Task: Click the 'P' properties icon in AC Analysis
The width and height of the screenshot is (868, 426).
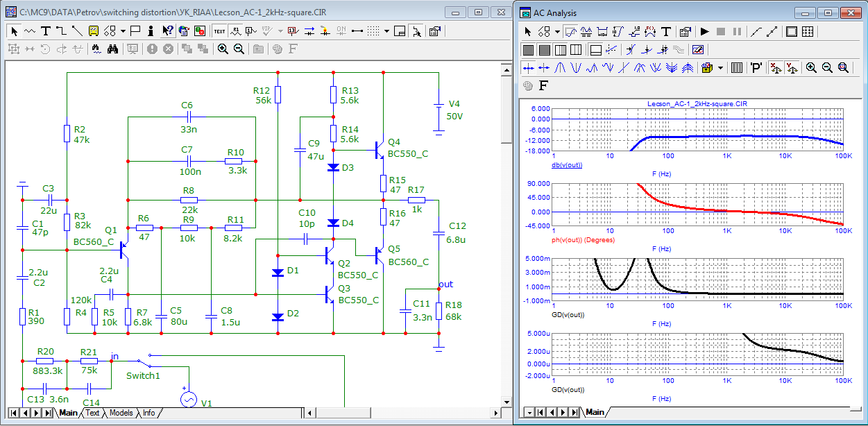Action: tap(756, 67)
